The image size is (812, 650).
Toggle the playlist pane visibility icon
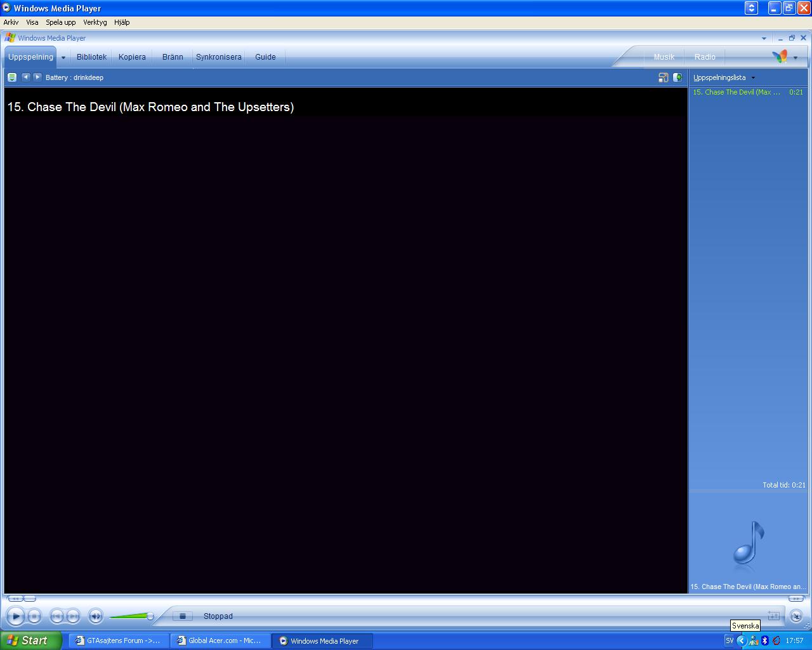tap(678, 77)
